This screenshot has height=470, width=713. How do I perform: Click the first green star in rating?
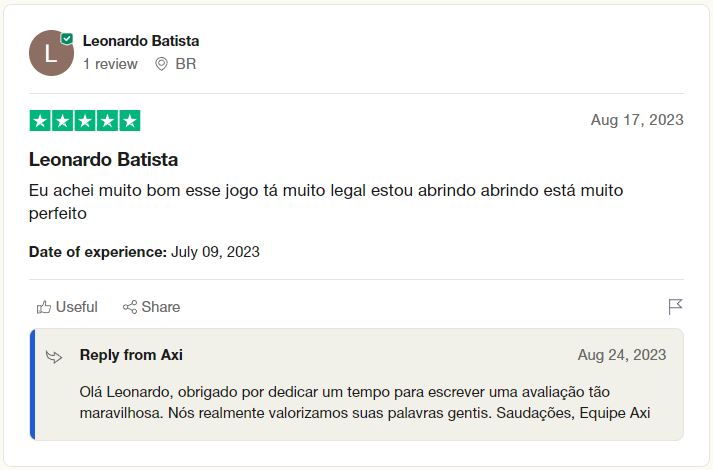pos(40,121)
